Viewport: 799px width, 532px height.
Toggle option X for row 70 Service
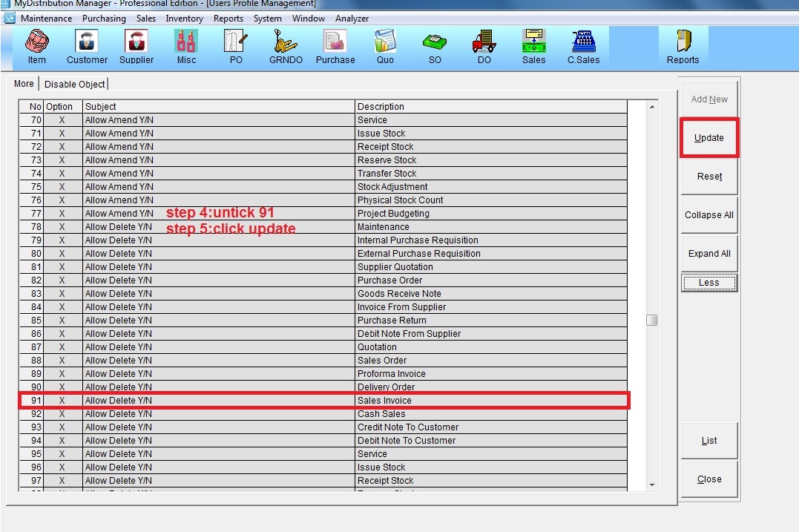pos(62,120)
